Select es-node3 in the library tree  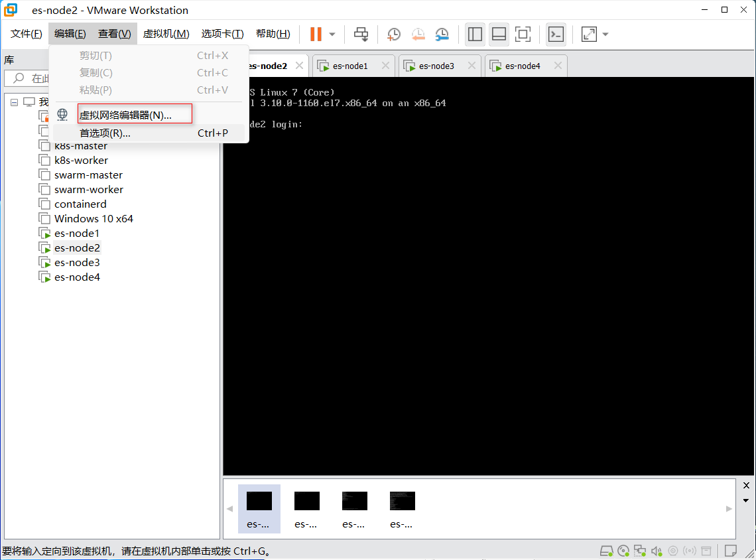coord(77,262)
